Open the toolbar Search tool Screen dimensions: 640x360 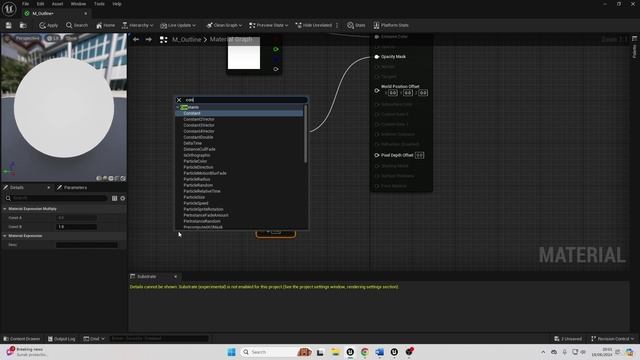(x=77, y=25)
